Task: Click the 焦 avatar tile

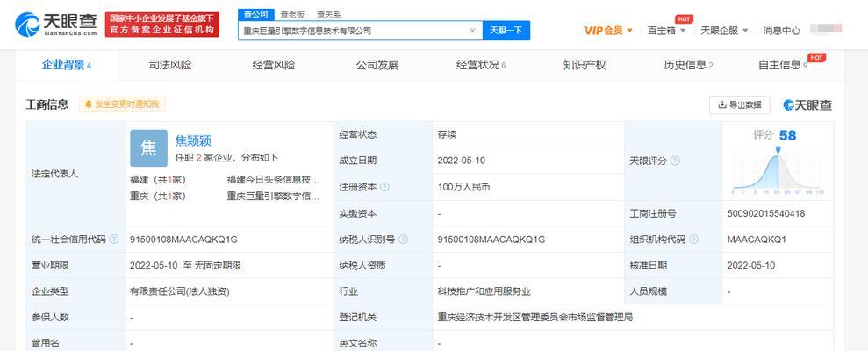Action: [x=149, y=148]
